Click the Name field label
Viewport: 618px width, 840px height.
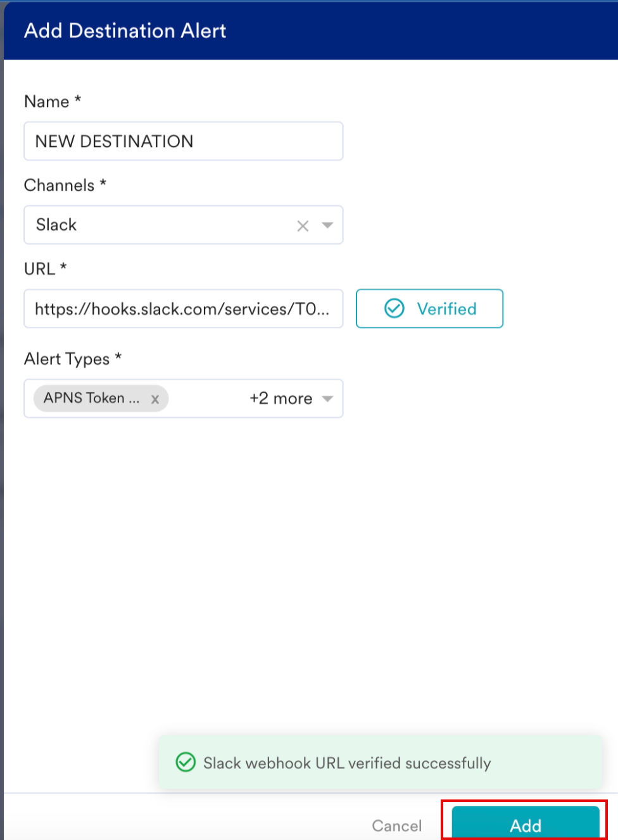[x=46, y=101]
